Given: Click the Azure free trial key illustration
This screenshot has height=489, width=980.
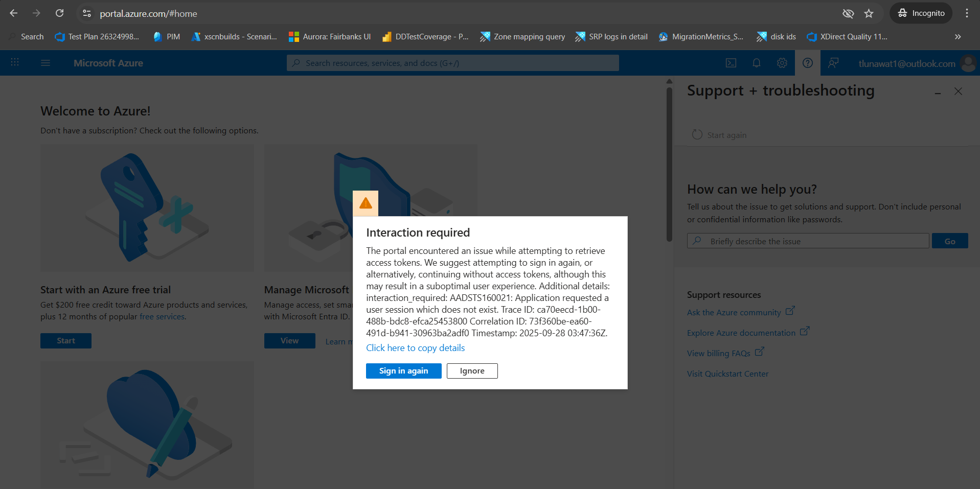Looking at the screenshot, I should coord(147,208).
